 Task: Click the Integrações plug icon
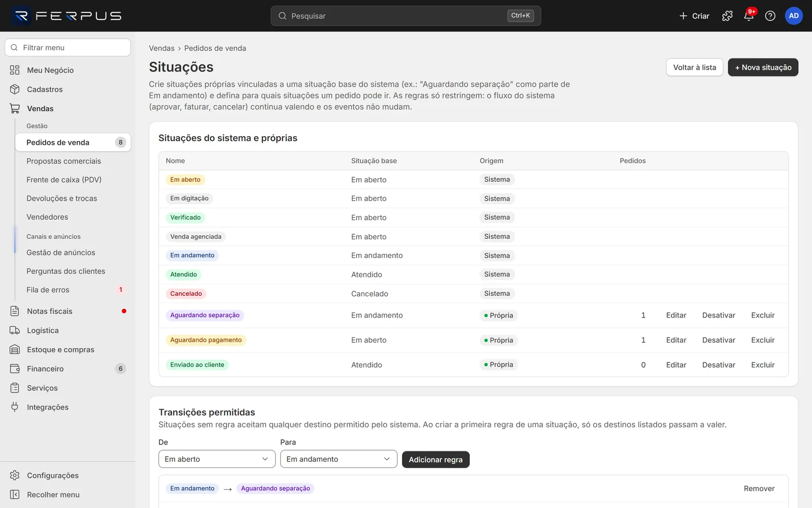[15, 407]
